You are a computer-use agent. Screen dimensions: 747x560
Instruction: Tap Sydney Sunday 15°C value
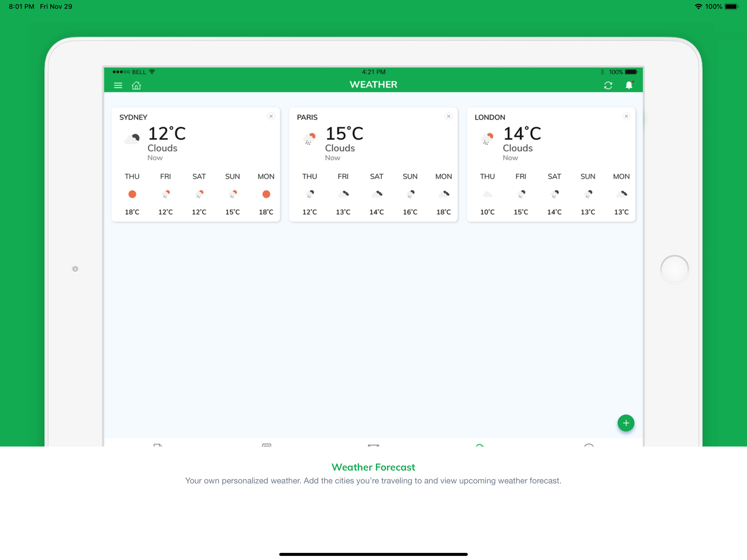[x=233, y=212]
